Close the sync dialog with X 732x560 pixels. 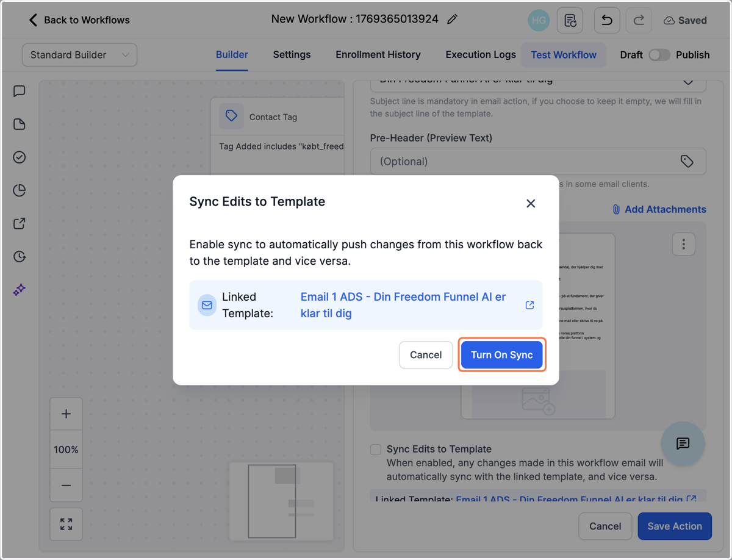coord(531,204)
